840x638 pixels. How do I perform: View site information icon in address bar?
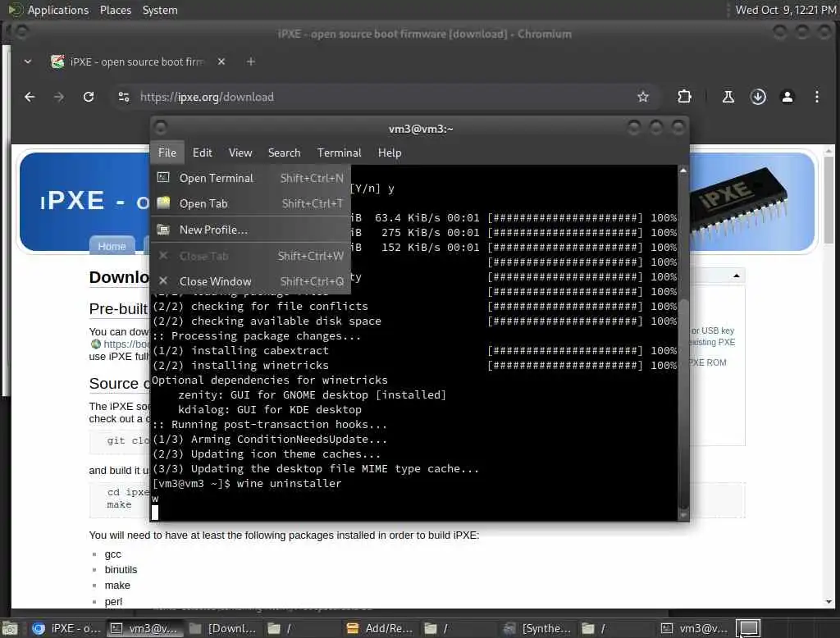coord(124,97)
